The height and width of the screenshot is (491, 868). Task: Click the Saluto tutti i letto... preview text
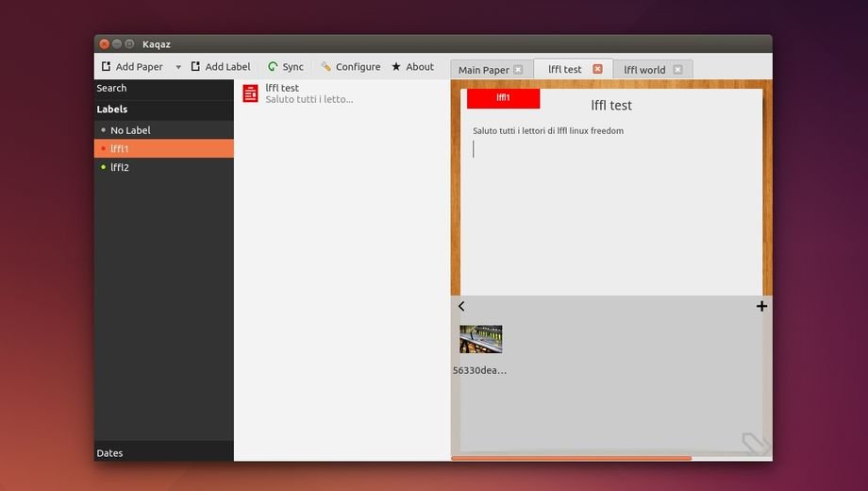(x=309, y=99)
